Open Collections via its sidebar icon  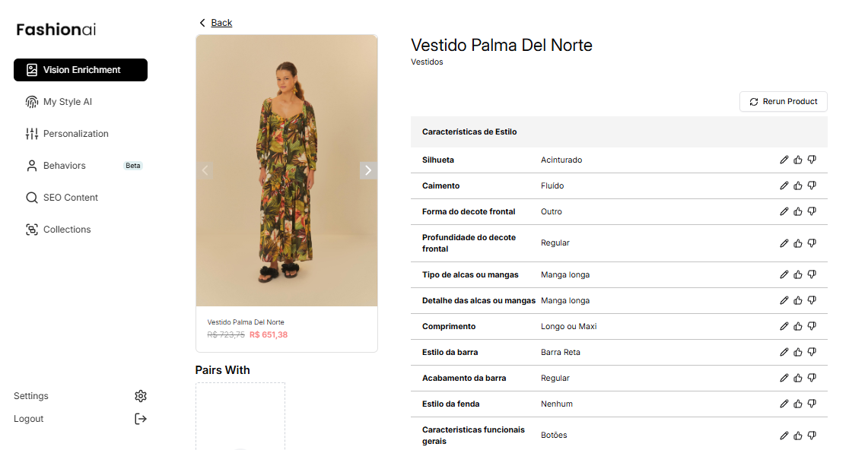point(31,229)
